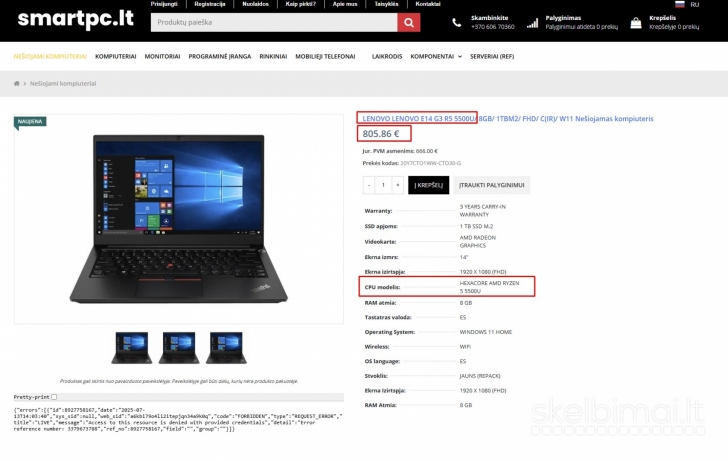Click the NAUJIENA badge
Screen dimensions: 728x461
click(30, 122)
